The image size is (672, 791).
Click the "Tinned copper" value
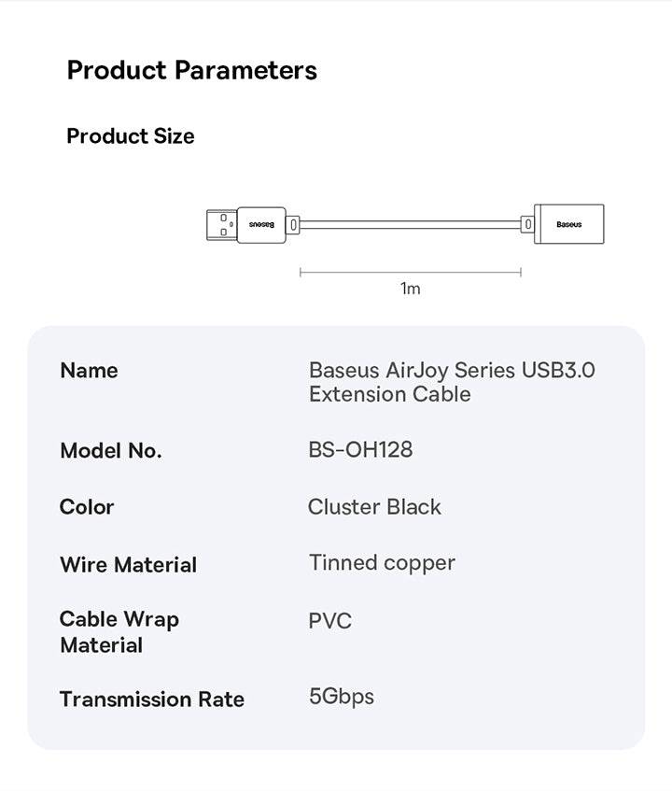pyautogui.click(x=382, y=563)
